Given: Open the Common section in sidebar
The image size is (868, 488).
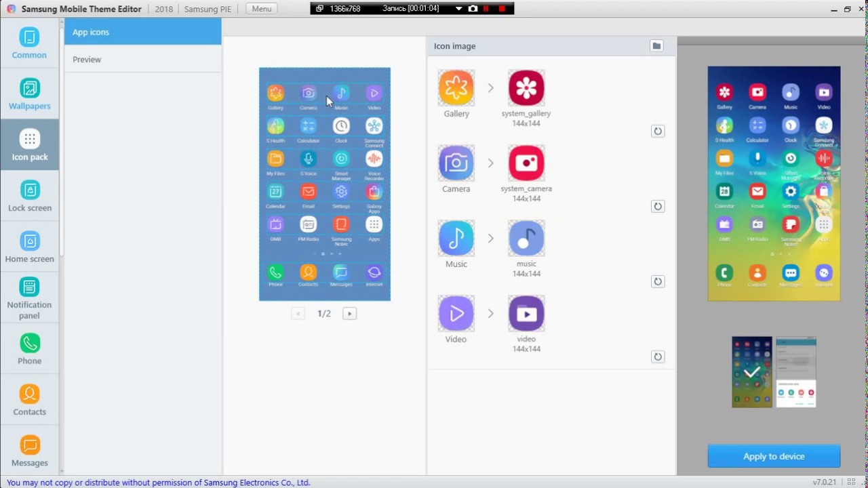Looking at the screenshot, I should pyautogui.click(x=29, y=43).
